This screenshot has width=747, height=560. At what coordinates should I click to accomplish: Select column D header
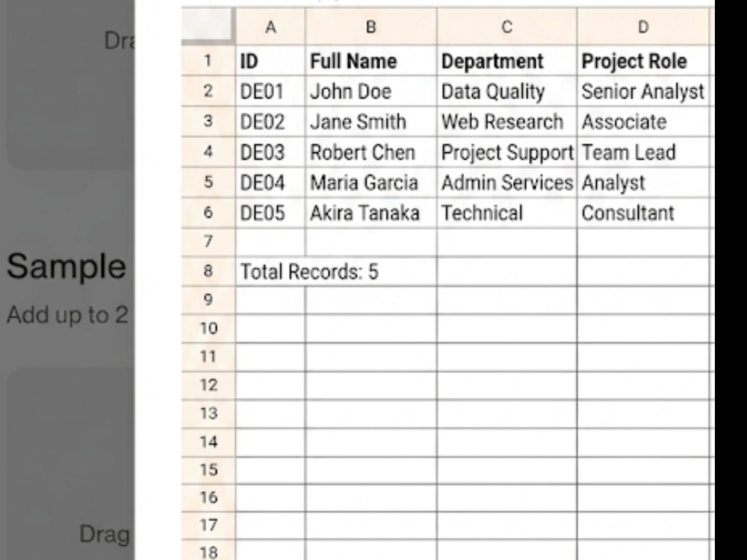tap(642, 27)
